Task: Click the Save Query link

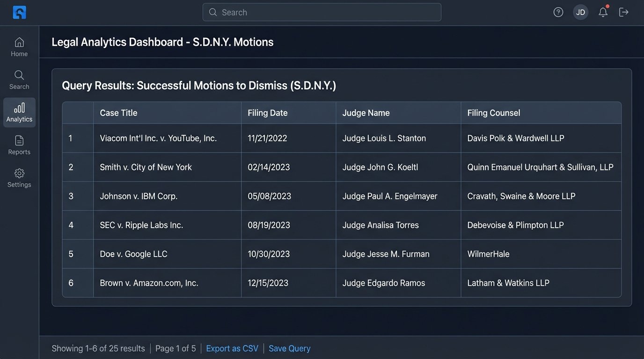Action: click(289, 348)
